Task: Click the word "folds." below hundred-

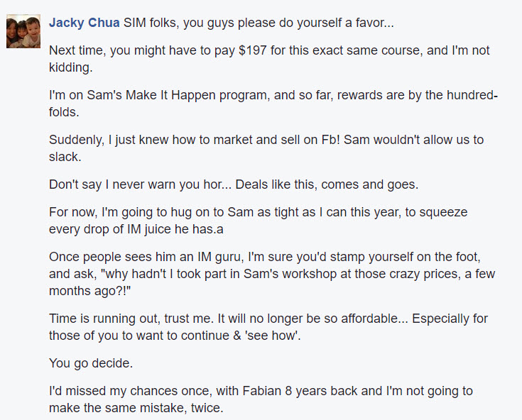Action: (64, 112)
